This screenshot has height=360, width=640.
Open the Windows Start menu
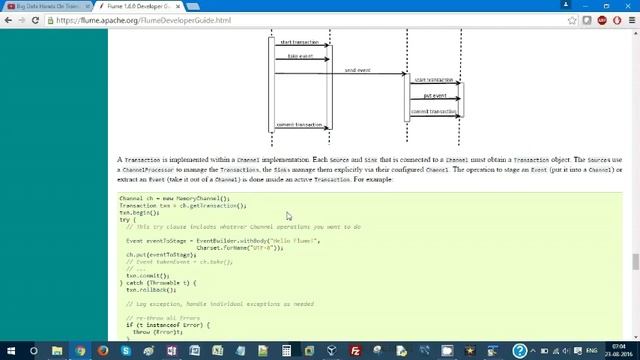[x=11, y=351]
